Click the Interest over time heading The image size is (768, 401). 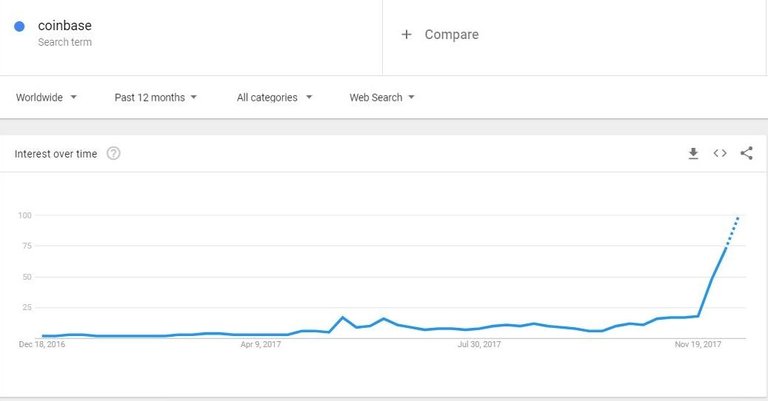coord(56,154)
